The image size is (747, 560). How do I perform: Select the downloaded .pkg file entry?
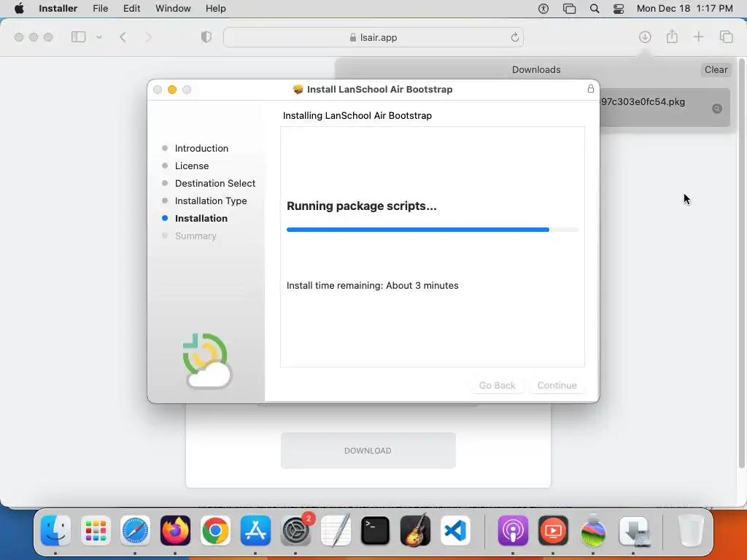665,108
